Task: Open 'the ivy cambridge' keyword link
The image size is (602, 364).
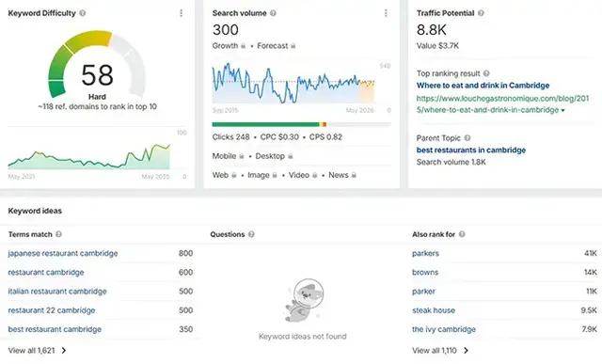Action: pyautogui.click(x=444, y=329)
